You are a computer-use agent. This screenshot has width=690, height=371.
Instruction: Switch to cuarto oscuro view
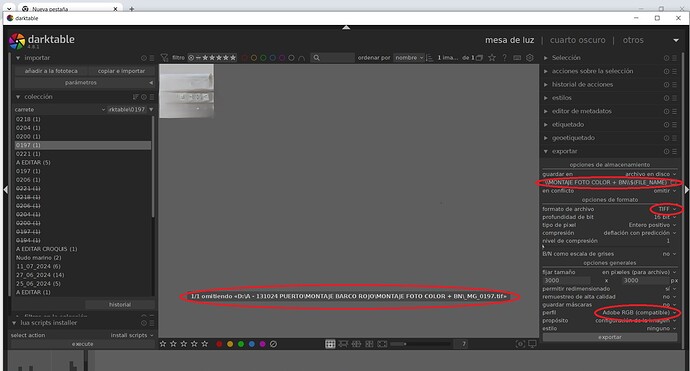point(577,40)
